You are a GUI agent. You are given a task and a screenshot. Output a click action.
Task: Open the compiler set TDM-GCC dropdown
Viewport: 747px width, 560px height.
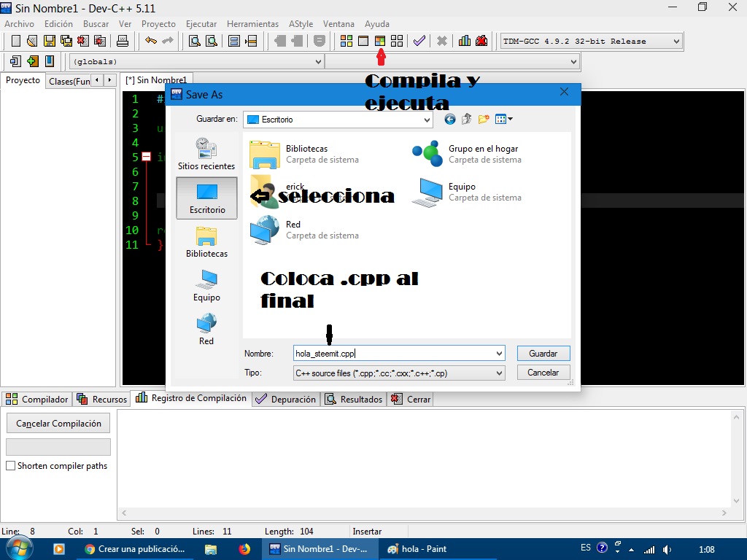pyautogui.click(x=676, y=42)
